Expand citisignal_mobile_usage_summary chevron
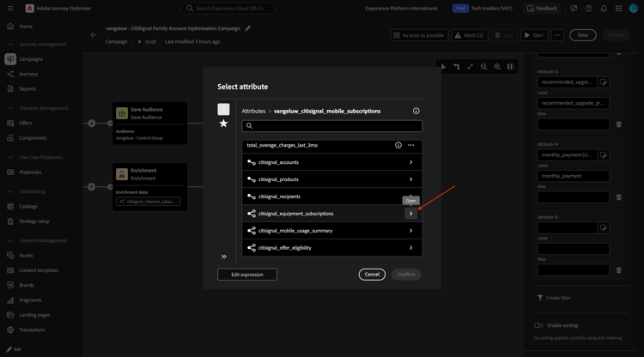 pos(410,231)
